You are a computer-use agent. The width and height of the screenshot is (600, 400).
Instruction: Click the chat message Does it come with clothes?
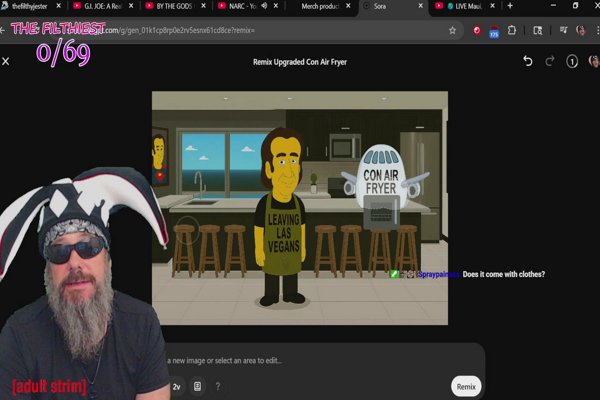504,274
